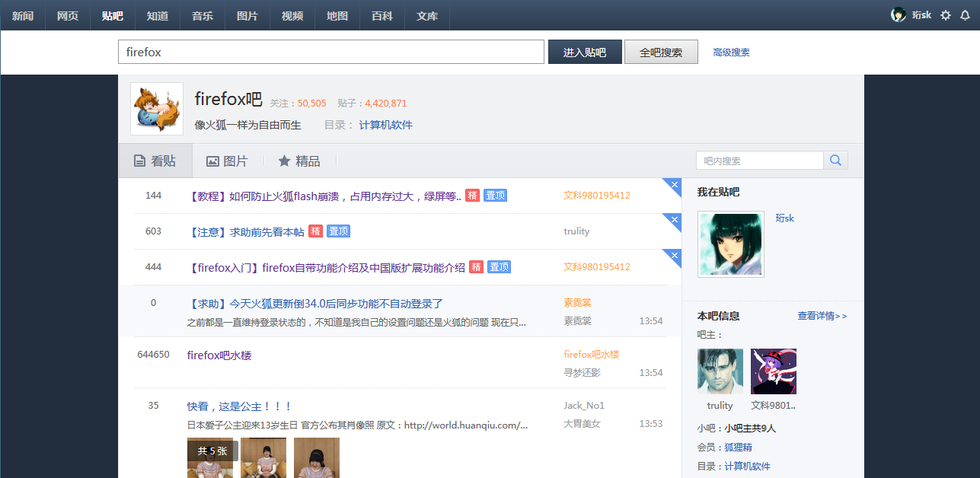The image size is (980, 478).
Task: Open the settings gear icon in top bar
Action: coord(946,15)
